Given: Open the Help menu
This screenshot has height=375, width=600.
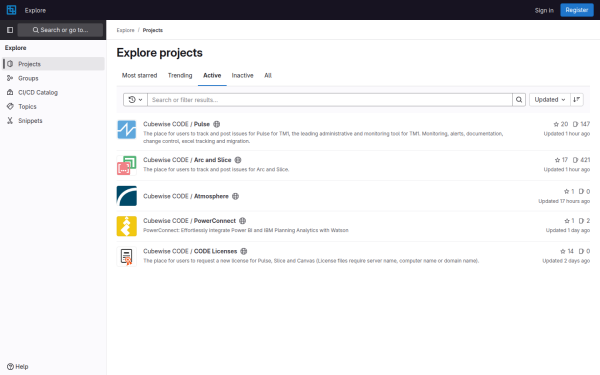Looking at the screenshot, I should [18, 367].
